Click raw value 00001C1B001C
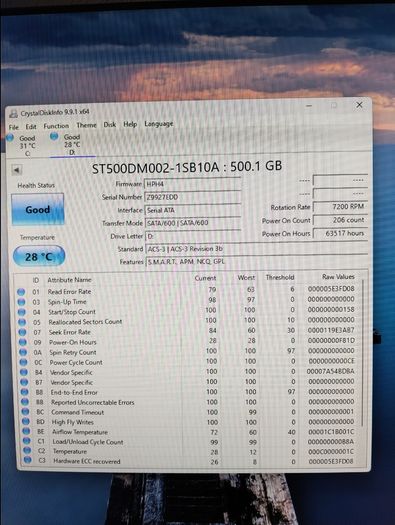The width and height of the screenshot is (395, 525). pyautogui.click(x=331, y=432)
